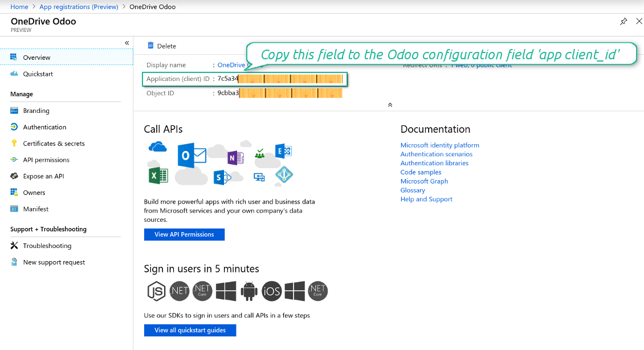Click the Application (client) ID value
644x350 pixels.
279,79
